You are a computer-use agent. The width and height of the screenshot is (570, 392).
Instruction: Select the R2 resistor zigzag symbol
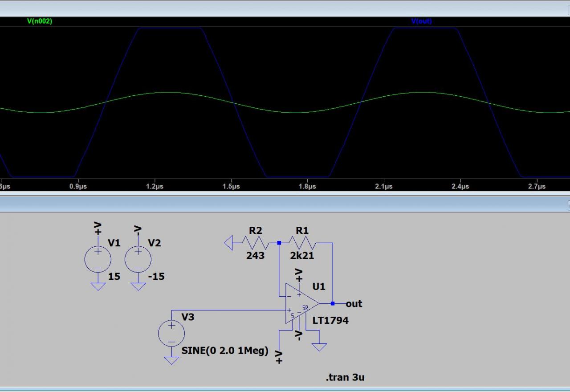[x=256, y=243]
